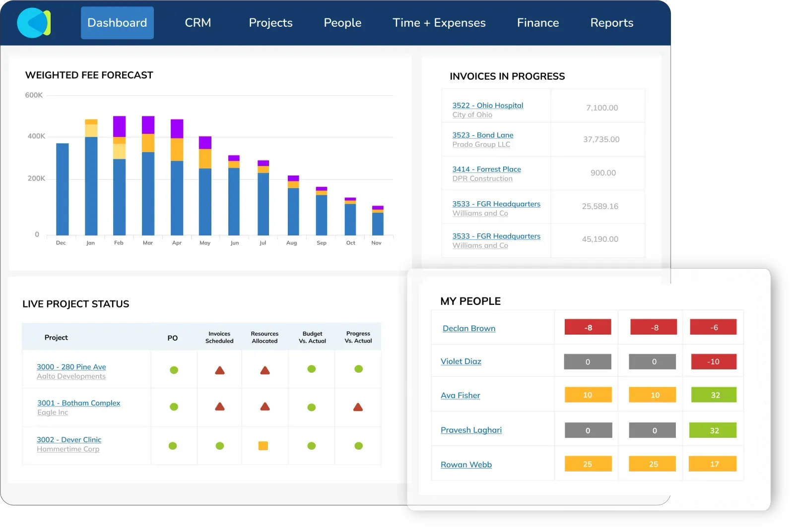The width and height of the screenshot is (794, 532).
Task: Click Violet Diaz red -10 cell
Action: [714, 361]
